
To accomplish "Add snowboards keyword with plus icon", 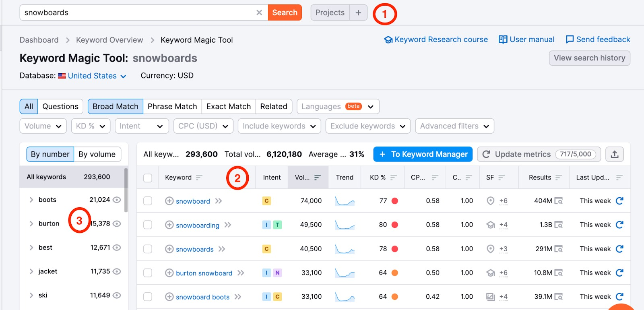I will coord(169,249).
